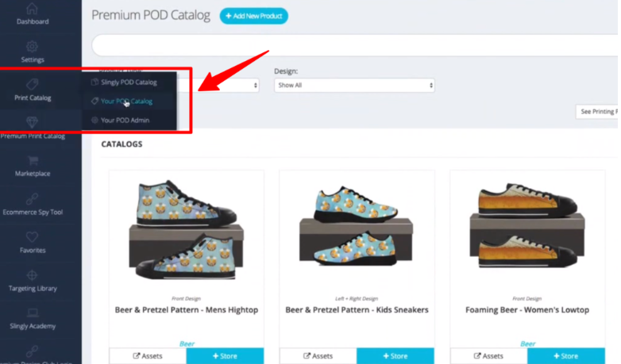Image resolution: width=621 pixels, height=364 pixels.
Task: Add Mens Hightop to Store
Action: coord(225,356)
